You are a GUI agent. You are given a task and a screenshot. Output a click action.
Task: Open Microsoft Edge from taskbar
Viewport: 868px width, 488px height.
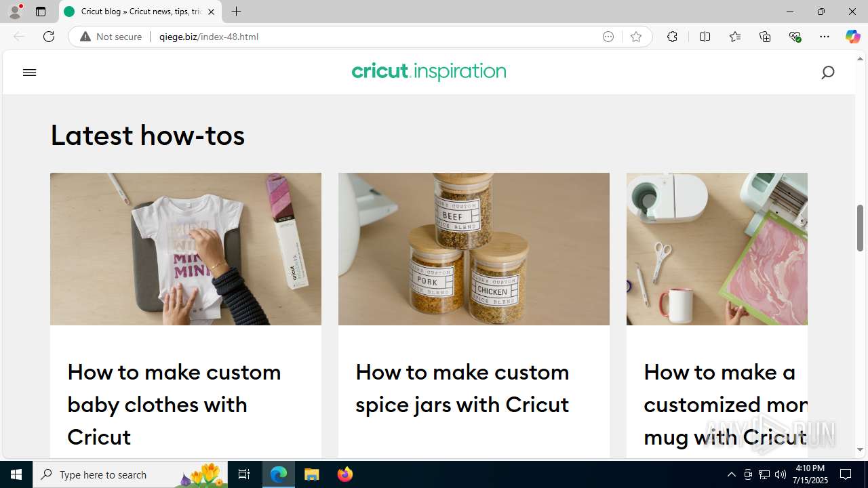tap(279, 474)
